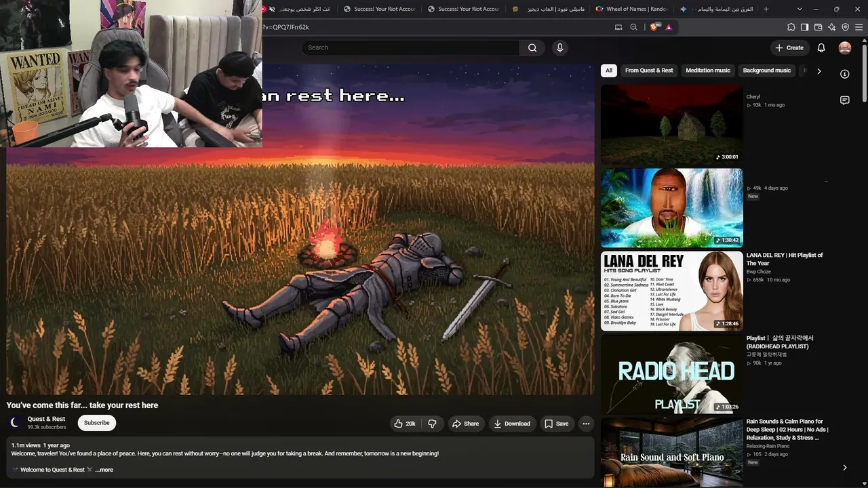Open the Brave Rewards triangle icon
The height and width of the screenshot is (488, 868).
669,27
